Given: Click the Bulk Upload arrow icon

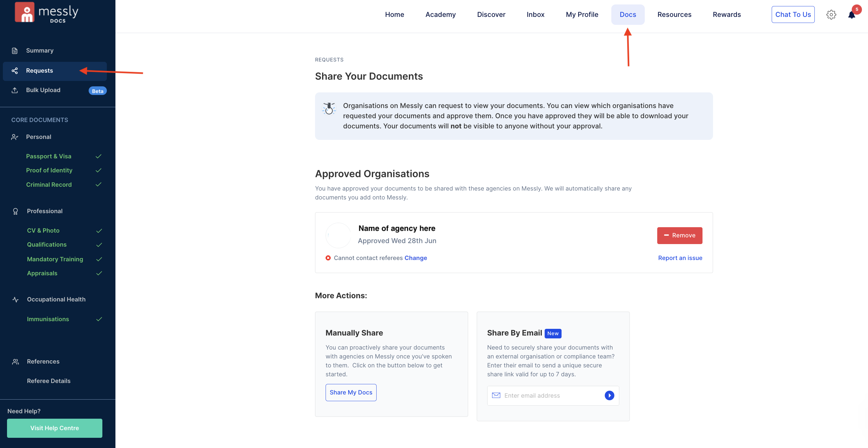Looking at the screenshot, I should click(15, 90).
